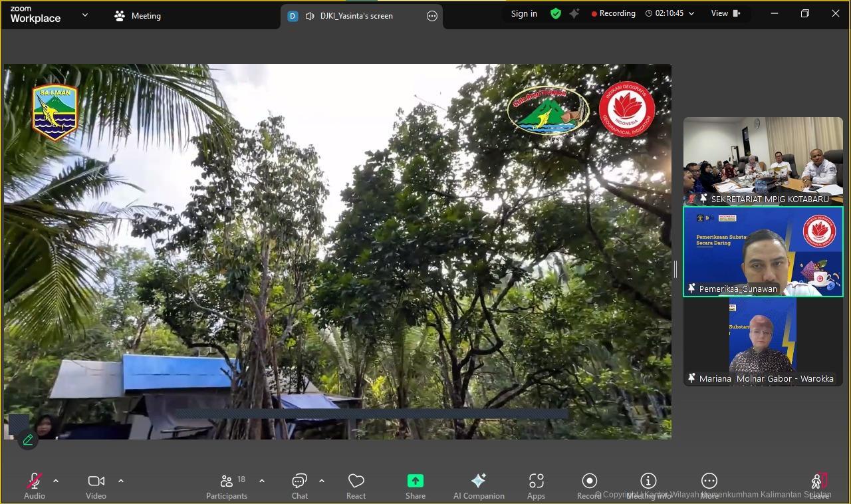Open the Apps menu

[x=536, y=485]
